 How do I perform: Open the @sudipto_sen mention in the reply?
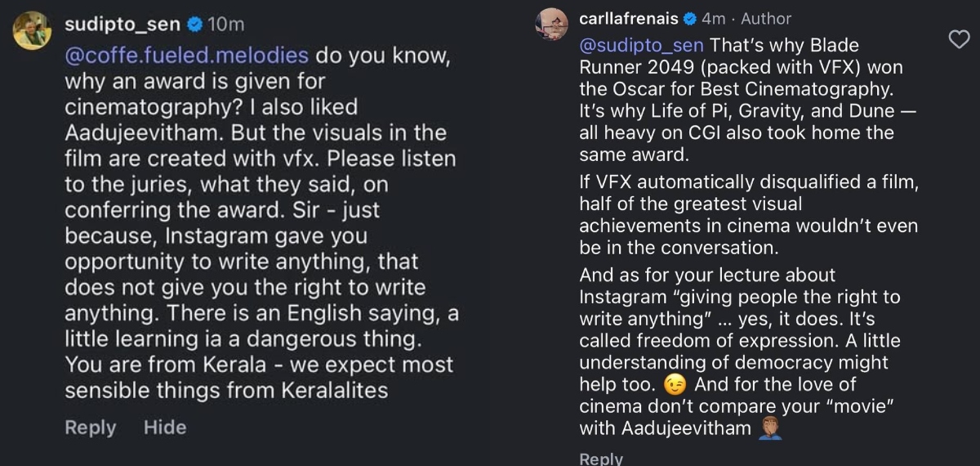coord(641,45)
